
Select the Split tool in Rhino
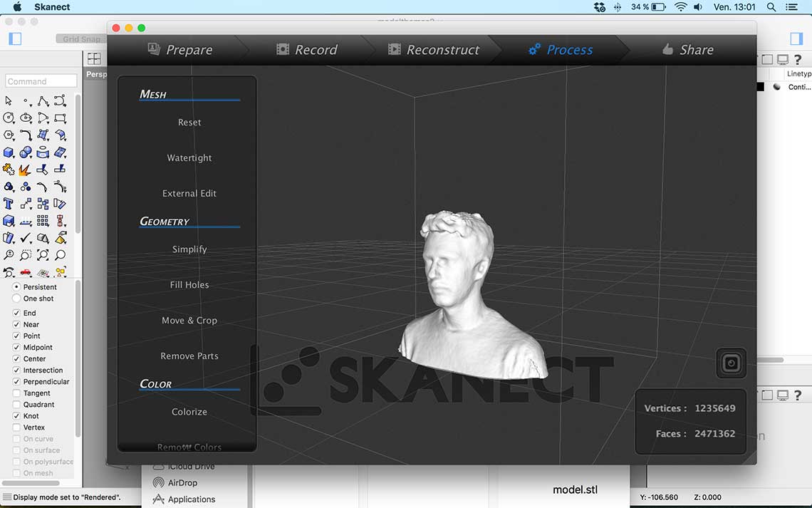click(60, 170)
